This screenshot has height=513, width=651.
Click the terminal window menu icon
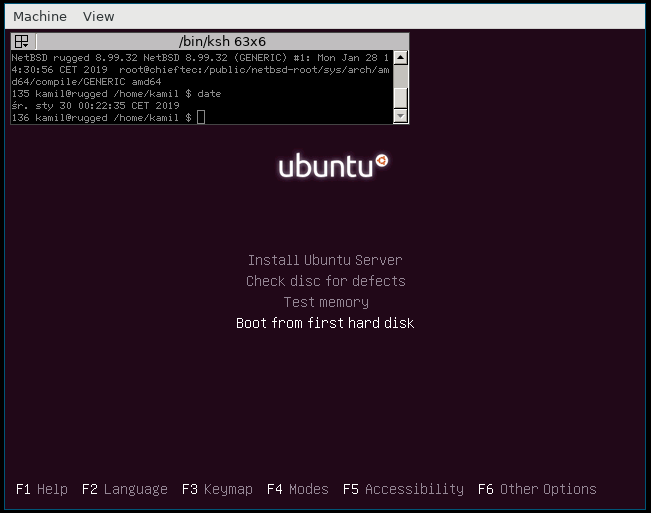click(x=22, y=42)
